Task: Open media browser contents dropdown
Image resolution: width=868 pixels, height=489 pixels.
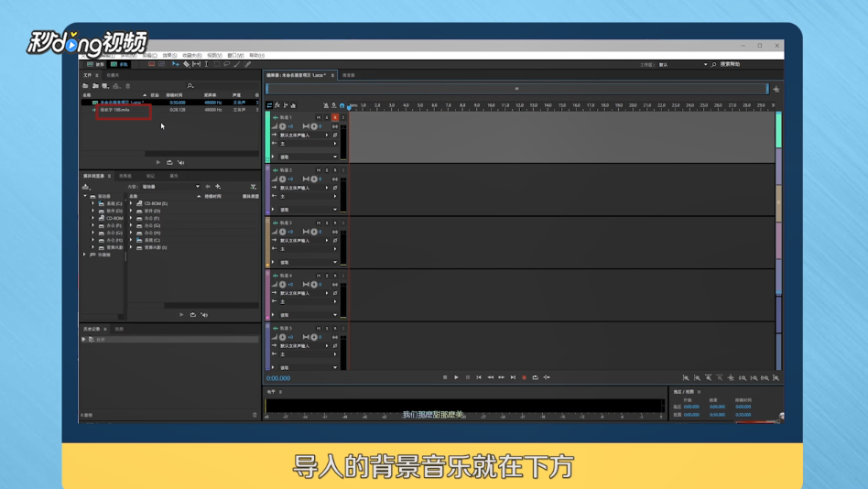Action: click(171, 187)
